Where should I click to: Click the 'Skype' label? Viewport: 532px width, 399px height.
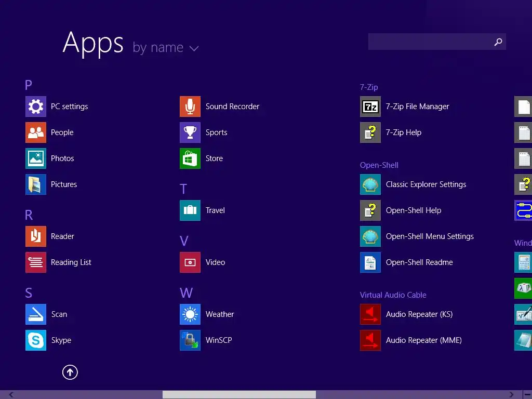(x=61, y=340)
